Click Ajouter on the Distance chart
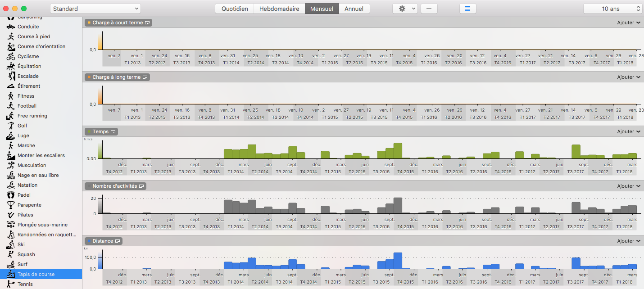 tap(628, 241)
